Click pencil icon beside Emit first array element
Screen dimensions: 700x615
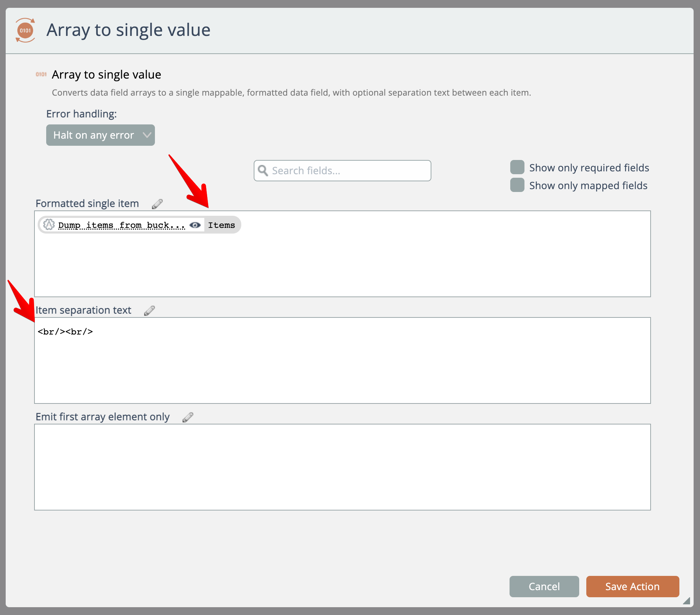[188, 417]
